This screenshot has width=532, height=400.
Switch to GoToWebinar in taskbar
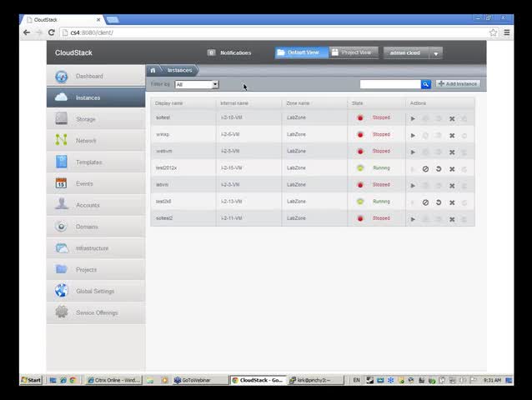tap(200, 380)
